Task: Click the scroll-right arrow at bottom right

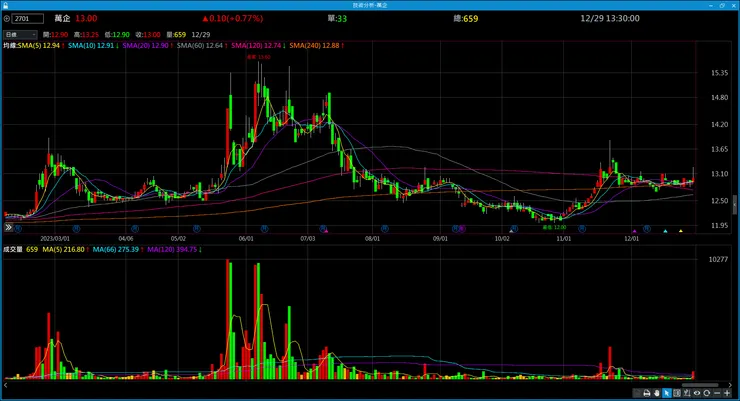Action: (730, 385)
